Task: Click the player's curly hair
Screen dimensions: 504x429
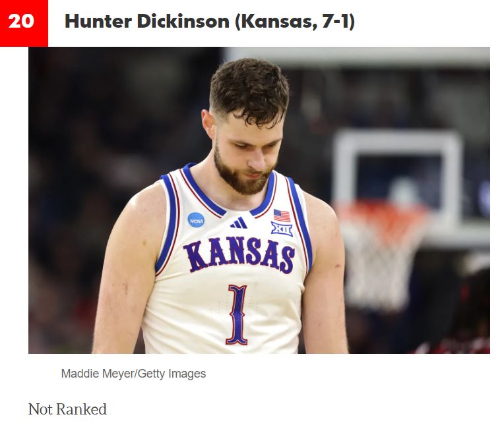Action: [x=249, y=90]
